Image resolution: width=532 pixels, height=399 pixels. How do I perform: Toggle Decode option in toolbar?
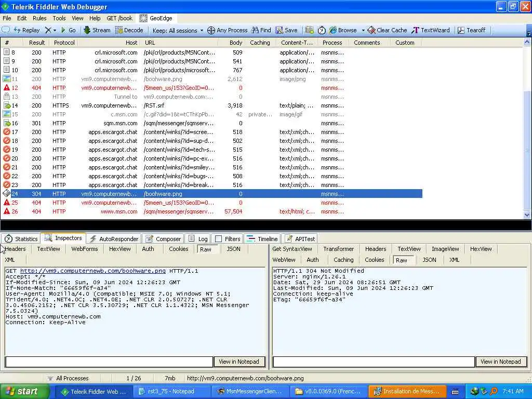129,30
